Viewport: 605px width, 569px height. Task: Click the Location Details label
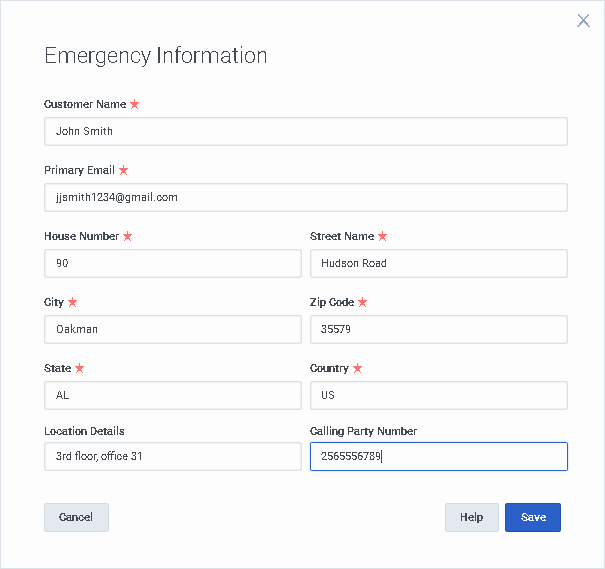pos(84,431)
